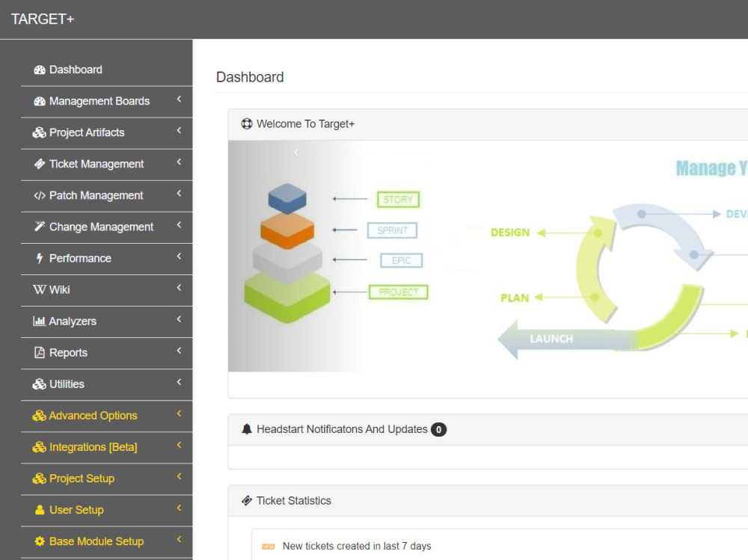Screen dimensions: 748x560
Task: Click the User Setup person icon
Action: click(x=40, y=510)
